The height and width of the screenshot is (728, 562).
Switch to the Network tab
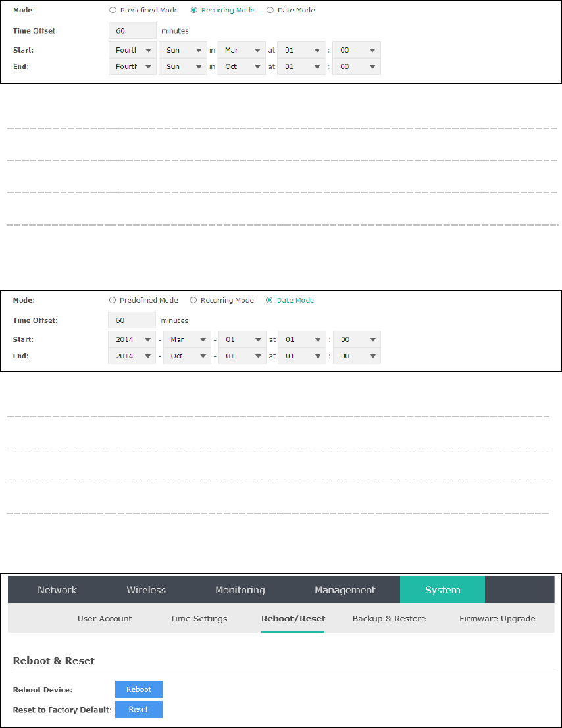pos(57,590)
